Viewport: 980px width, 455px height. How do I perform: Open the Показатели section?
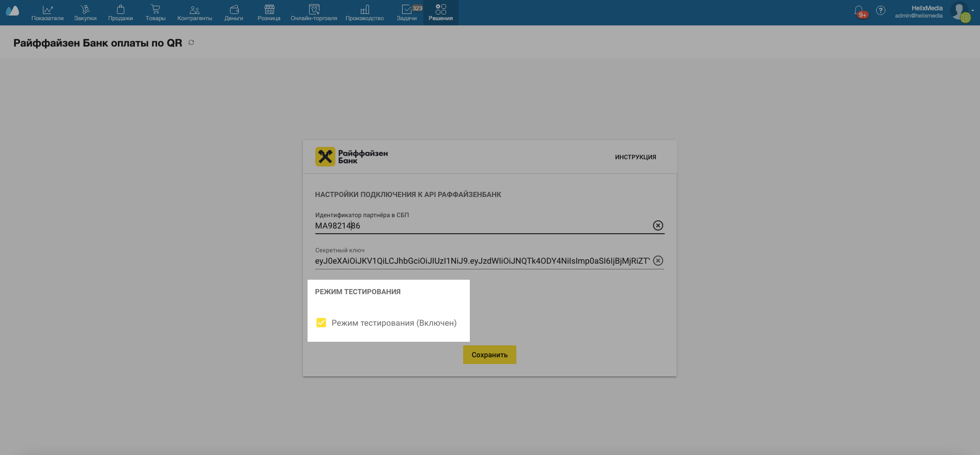tap(48, 13)
